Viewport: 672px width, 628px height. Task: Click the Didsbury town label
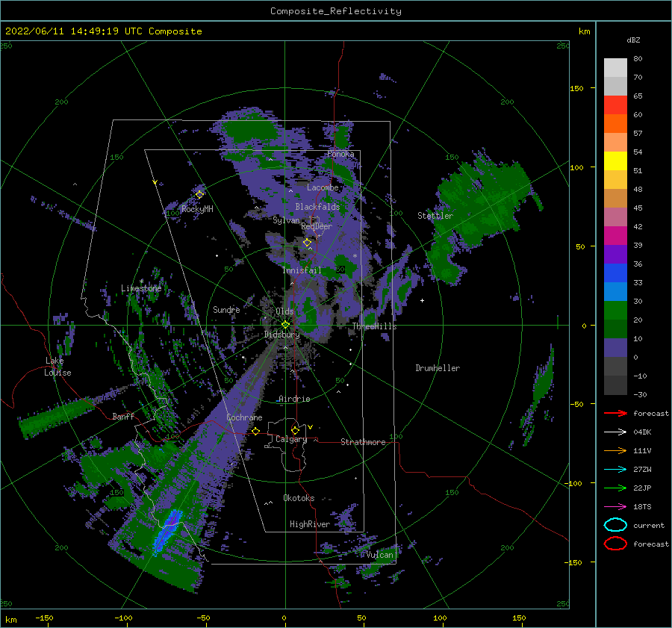pyautogui.click(x=281, y=335)
